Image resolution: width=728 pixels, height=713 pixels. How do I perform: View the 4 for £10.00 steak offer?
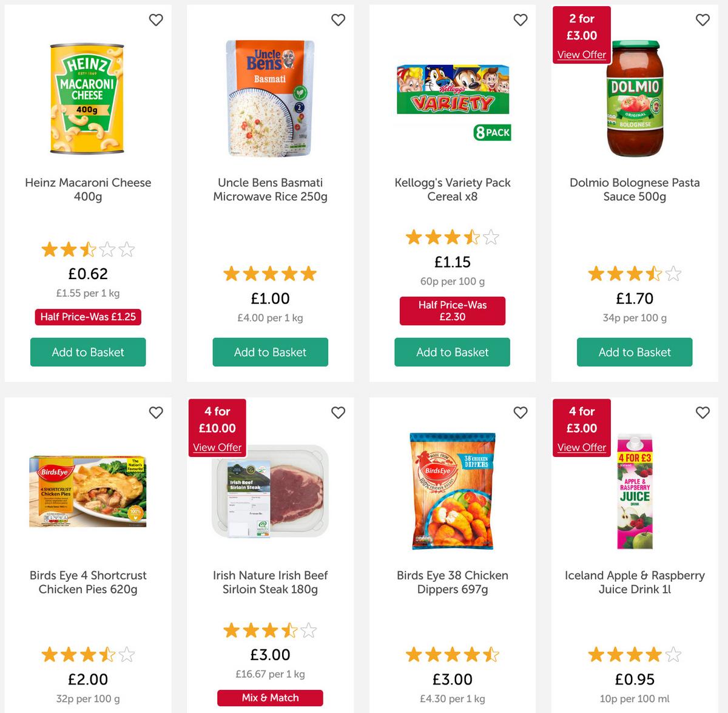point(217,447)
